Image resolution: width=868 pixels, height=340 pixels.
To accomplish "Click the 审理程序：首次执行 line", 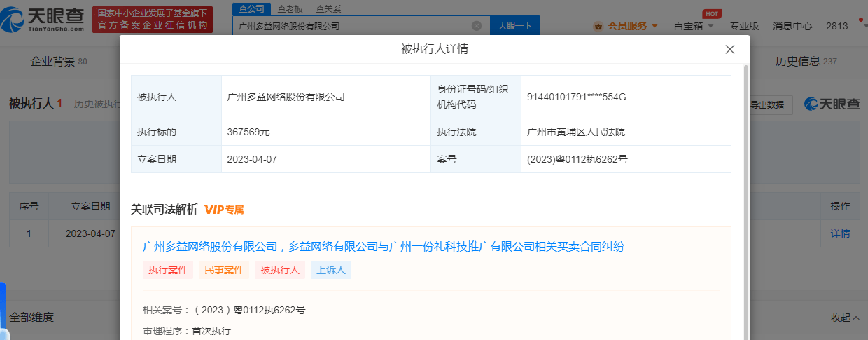I will [x=187, y=330].
